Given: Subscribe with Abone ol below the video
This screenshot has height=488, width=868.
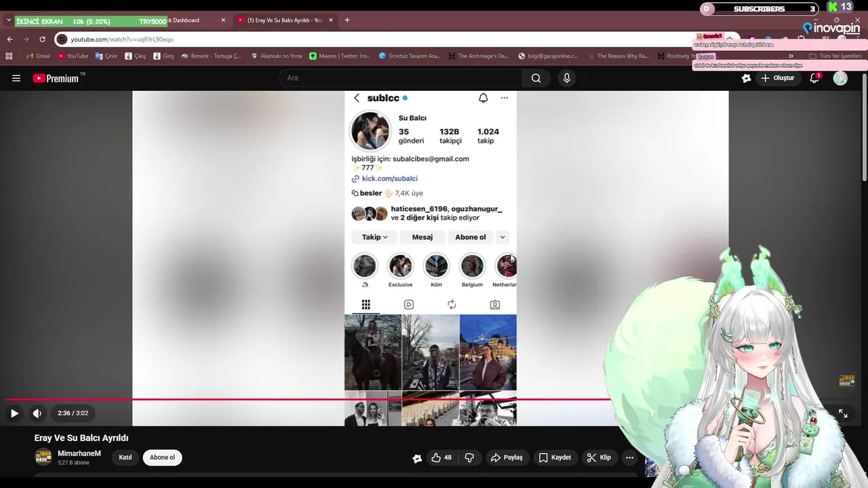Looking at the screenshot, I should coord(162,457).
